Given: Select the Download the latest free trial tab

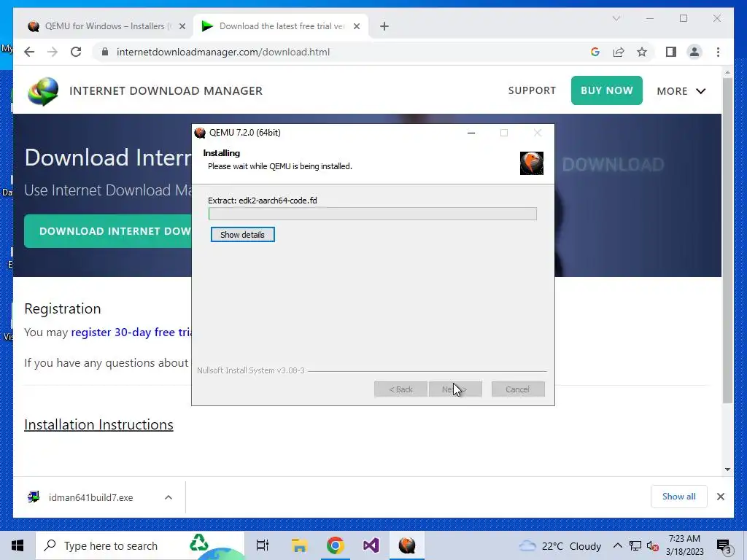Looking at the screenshot, I should 281,26.
